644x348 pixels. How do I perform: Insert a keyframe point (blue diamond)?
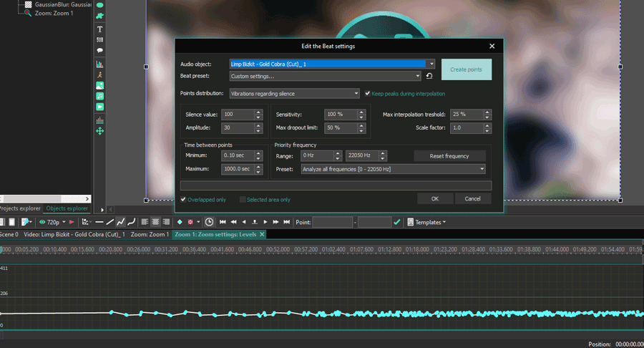pos(180,222)
